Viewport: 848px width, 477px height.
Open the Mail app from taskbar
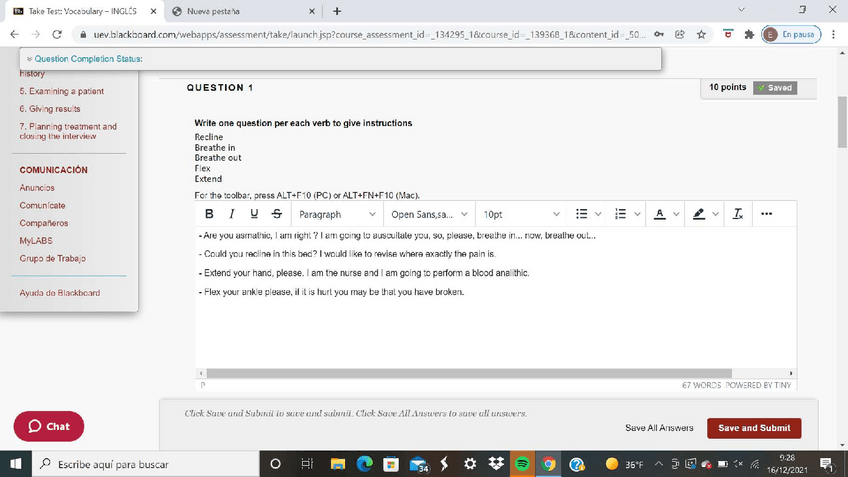click(x=419, y=465)
